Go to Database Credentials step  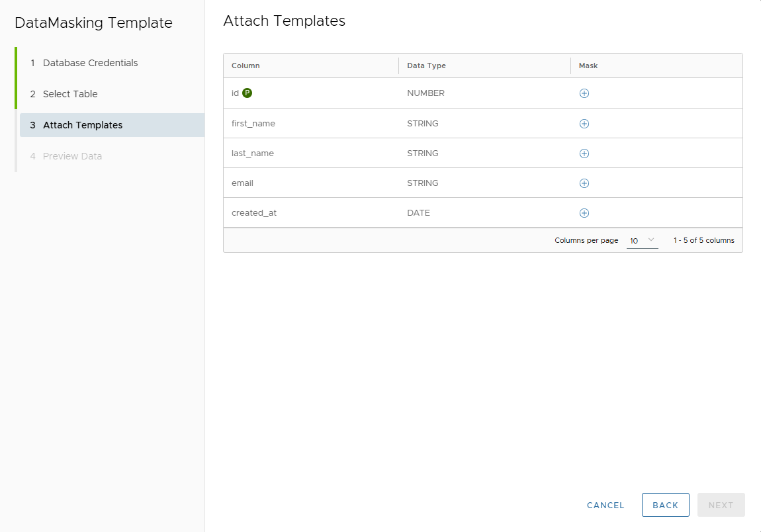(90, 63)
